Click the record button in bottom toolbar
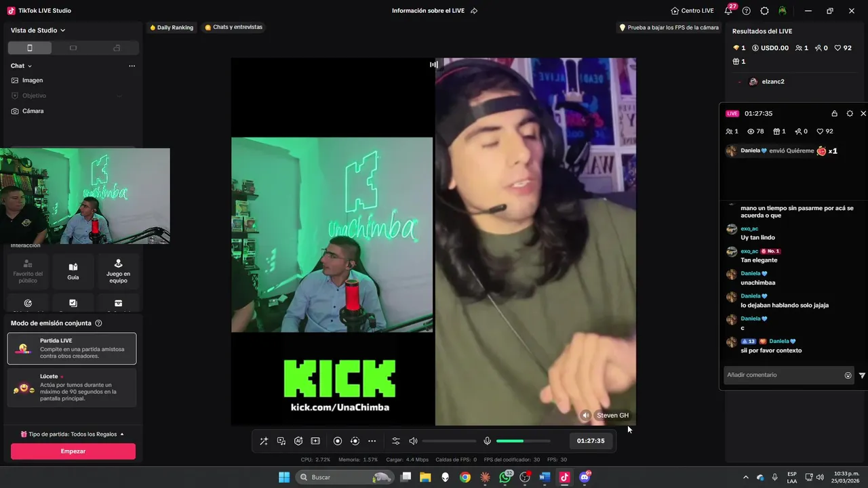 click(x=338, y=441)
